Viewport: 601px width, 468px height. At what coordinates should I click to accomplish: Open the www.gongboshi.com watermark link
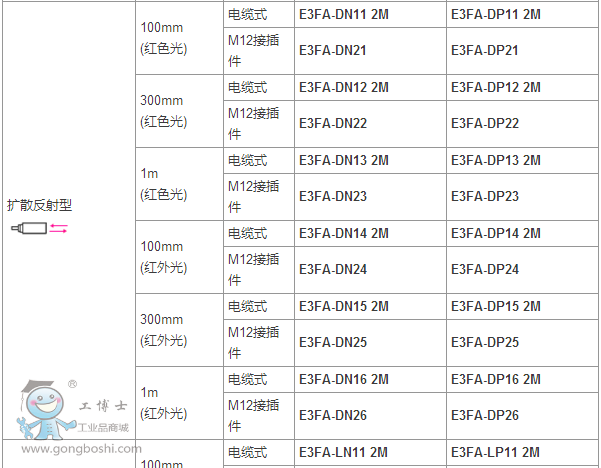[x=70, y=449]
